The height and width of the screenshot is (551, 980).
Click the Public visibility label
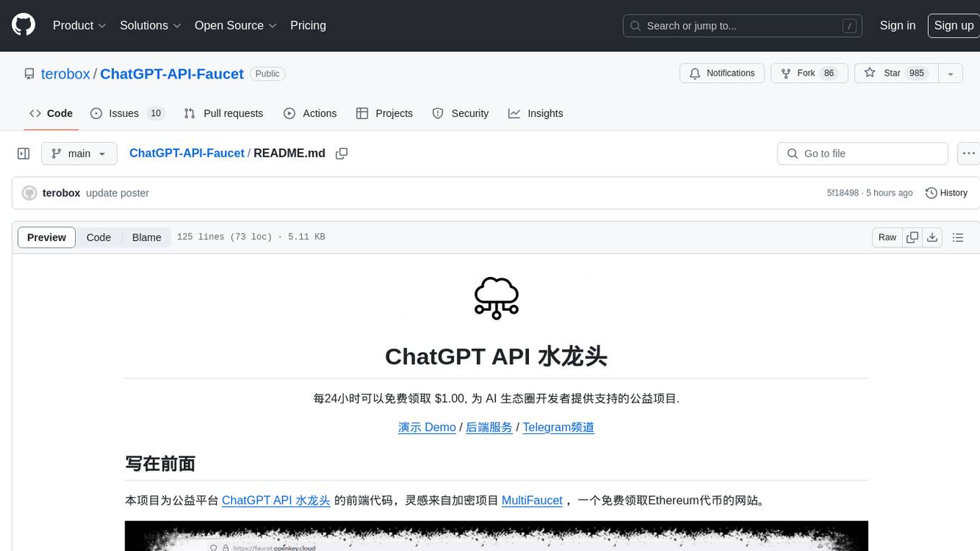click(x=267, y=74)
